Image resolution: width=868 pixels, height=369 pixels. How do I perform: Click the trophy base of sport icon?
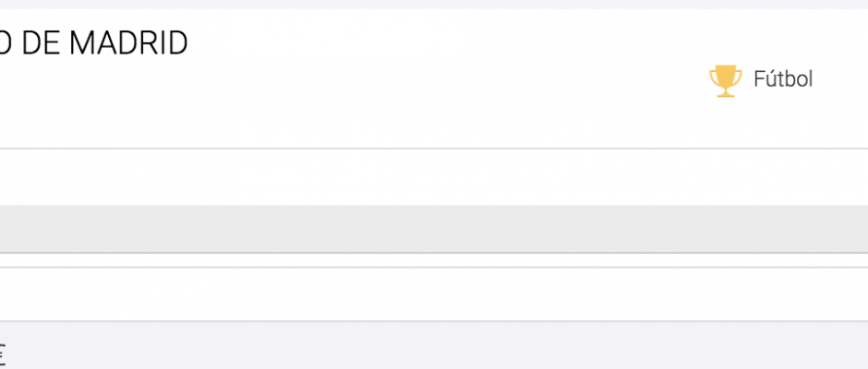click(x=726, y=94)
